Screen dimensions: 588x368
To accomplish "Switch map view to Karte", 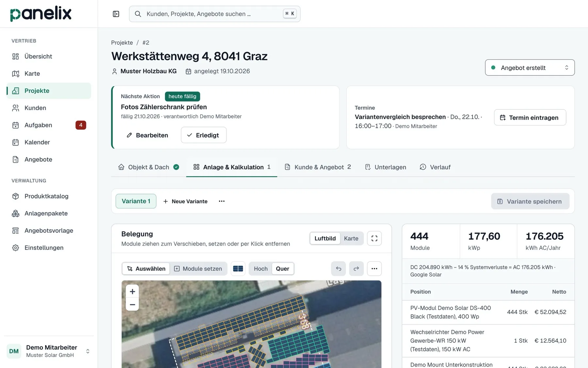I will point(351,238).
